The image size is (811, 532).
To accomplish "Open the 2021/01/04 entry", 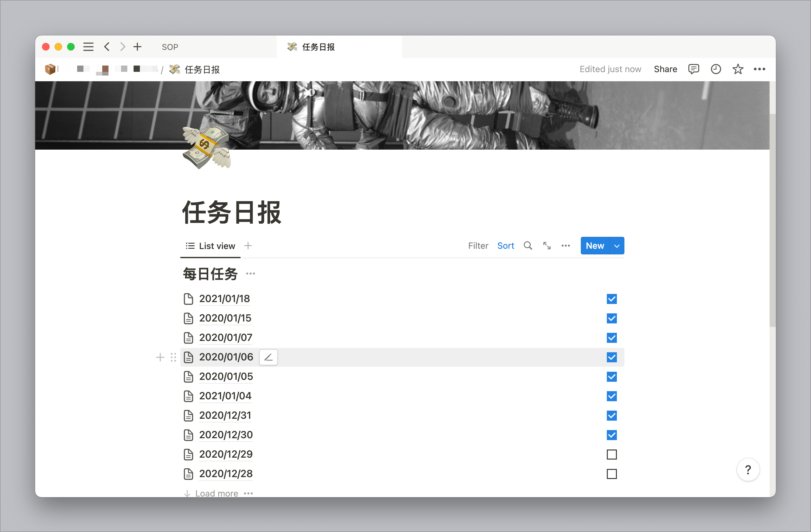I will (x=225, y=396).
